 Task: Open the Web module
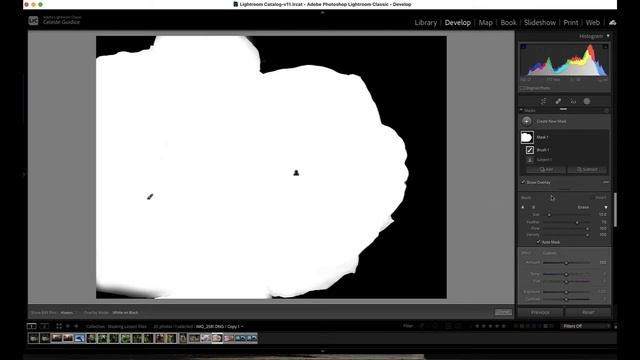(x=593, y=22)
